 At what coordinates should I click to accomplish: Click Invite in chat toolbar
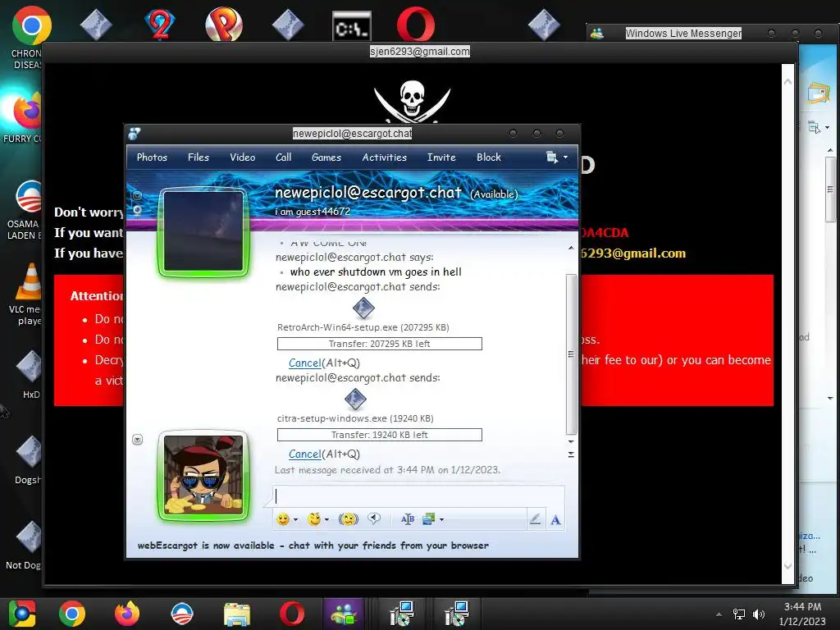point(441,157)
